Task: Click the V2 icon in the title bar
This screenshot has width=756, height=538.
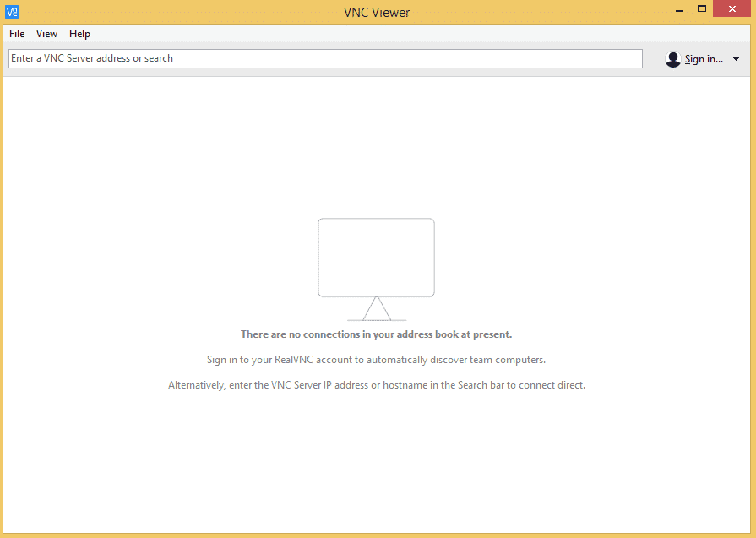Action: [13, 10]
